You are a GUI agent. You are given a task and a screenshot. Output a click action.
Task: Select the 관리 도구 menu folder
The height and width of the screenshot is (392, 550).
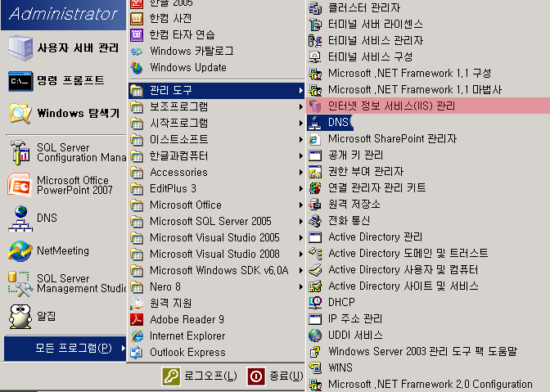(216, 91)
